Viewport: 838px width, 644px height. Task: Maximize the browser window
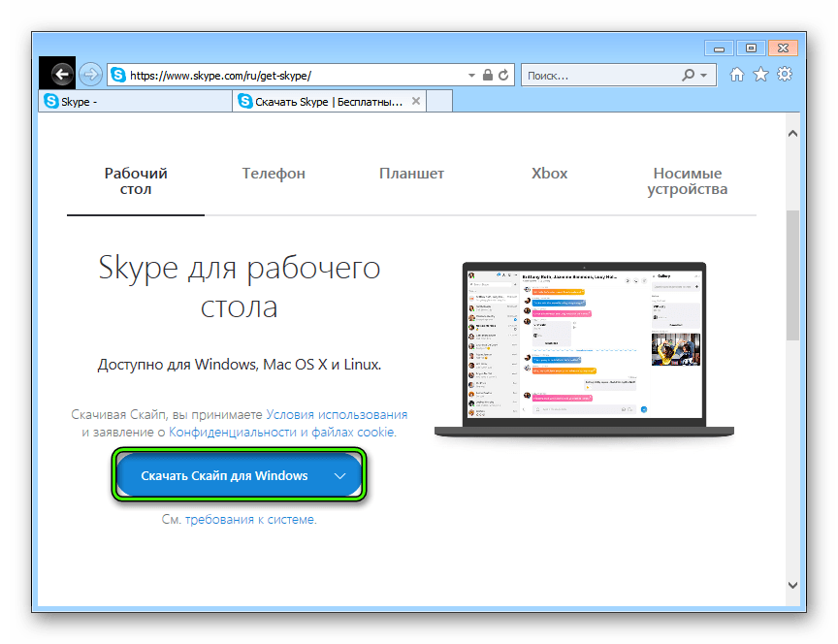(x=751, y=48)
